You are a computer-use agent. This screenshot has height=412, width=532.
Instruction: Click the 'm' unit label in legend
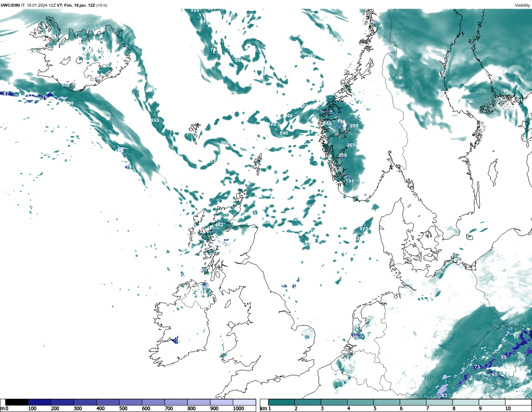2,409
